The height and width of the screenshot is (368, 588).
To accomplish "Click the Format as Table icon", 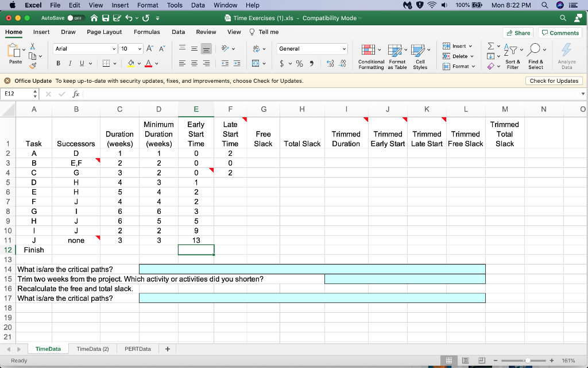I will (397, 56).
